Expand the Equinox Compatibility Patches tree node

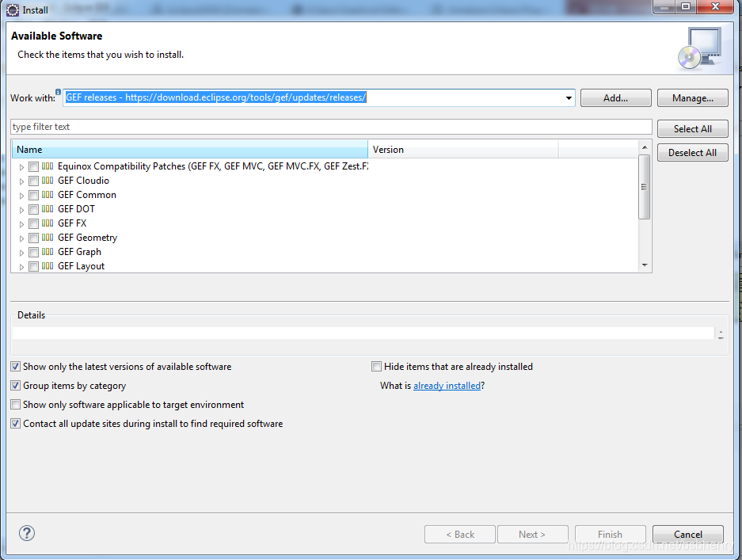(21, 167)
